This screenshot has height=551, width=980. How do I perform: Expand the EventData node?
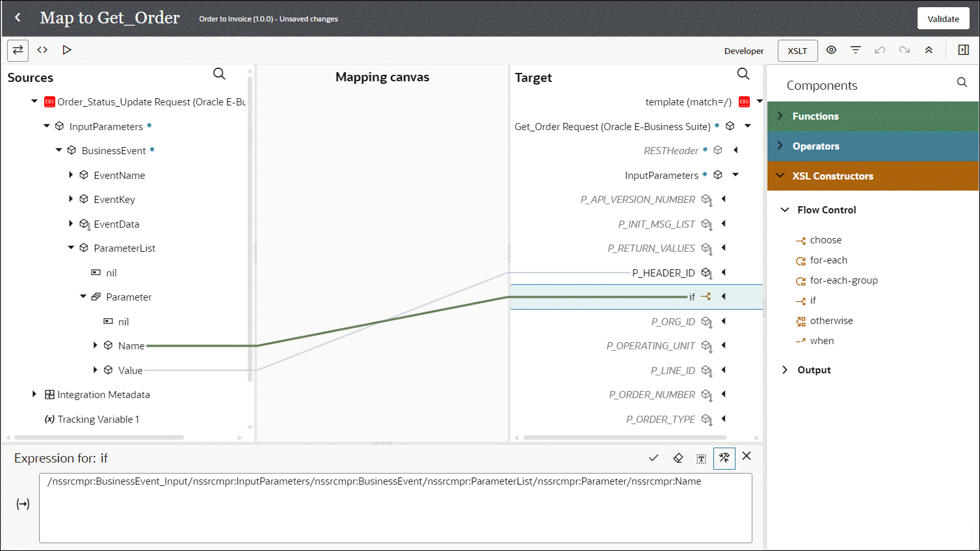coord(71,223)
